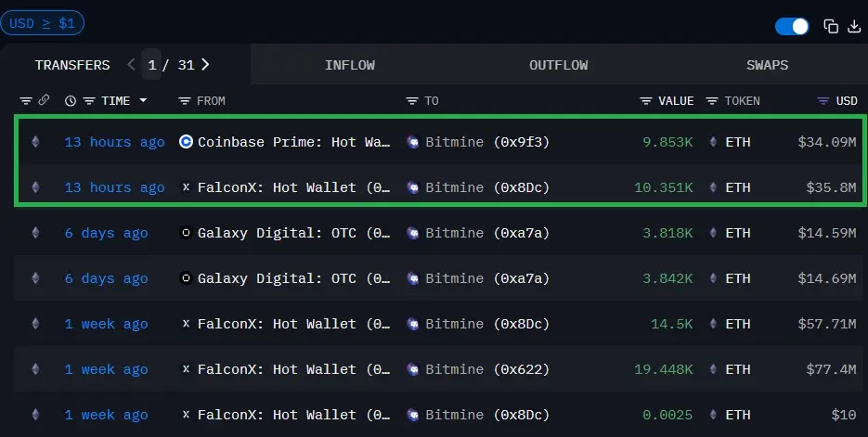This screenshot has width=868, height=437.
Task: Open Bitmine (0x8Dc) in $35.8M row
Action: coord(487,187)
